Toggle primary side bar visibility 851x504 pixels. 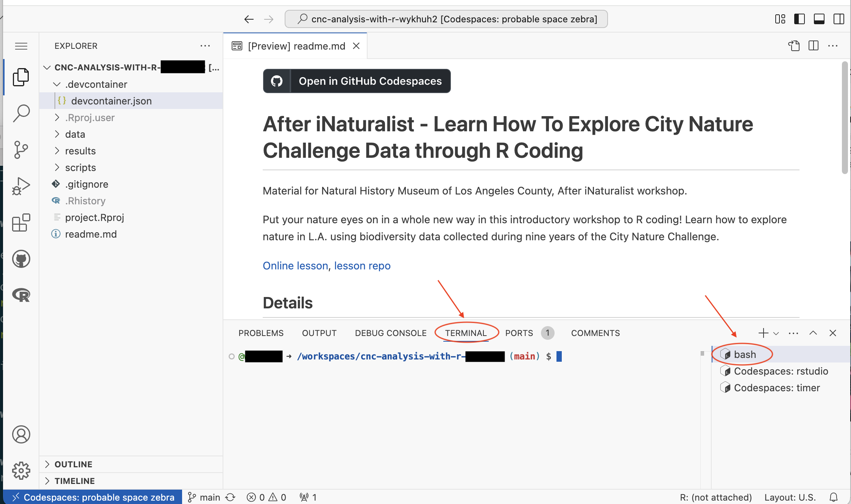(800, 19)
